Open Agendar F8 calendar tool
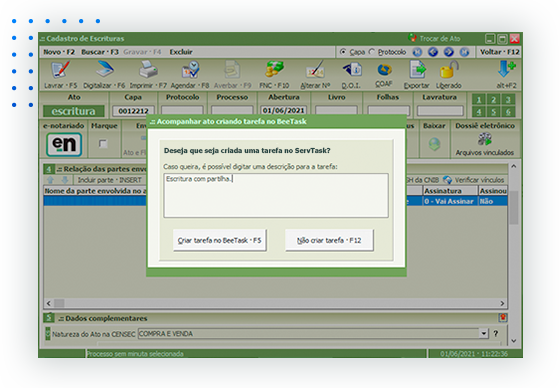 click(x=190, y=69)
